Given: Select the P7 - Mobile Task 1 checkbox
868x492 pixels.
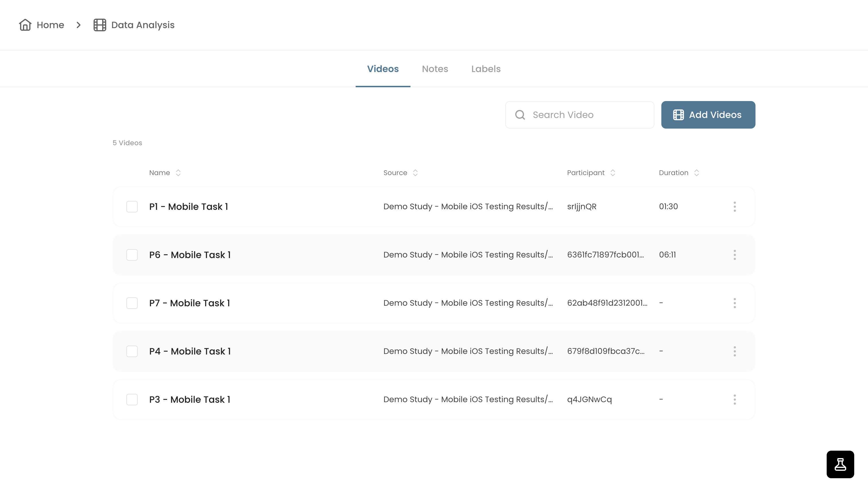Looking at the screenshot, I should click(x=132, y=303).
